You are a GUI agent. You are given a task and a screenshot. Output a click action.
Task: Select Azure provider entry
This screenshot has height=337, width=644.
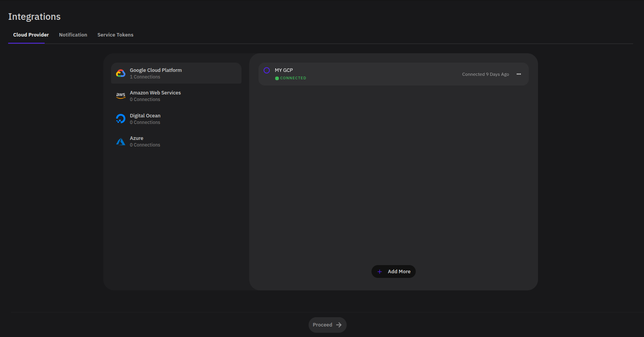[x=176, y=141]
